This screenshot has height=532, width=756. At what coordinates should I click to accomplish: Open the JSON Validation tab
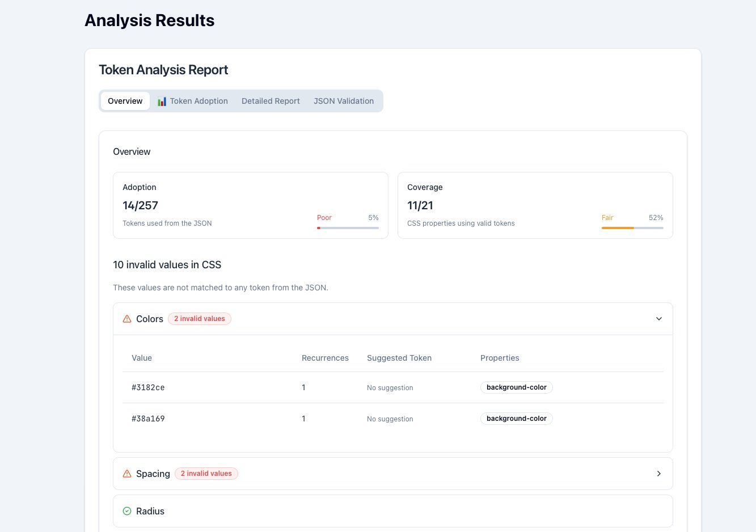click(343, 101)
